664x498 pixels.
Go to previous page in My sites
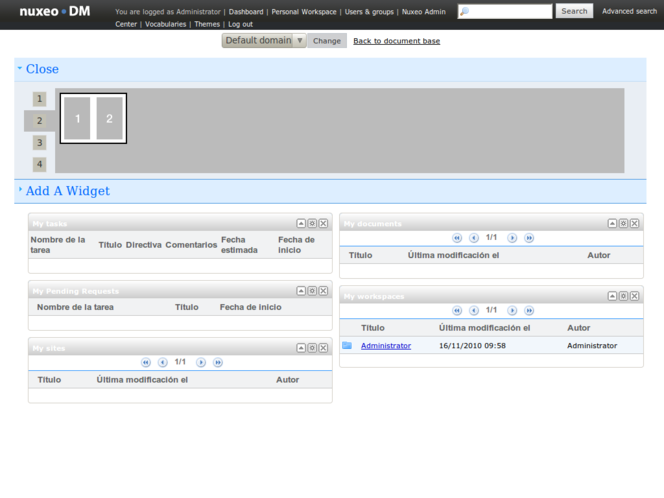click(163, 362)
